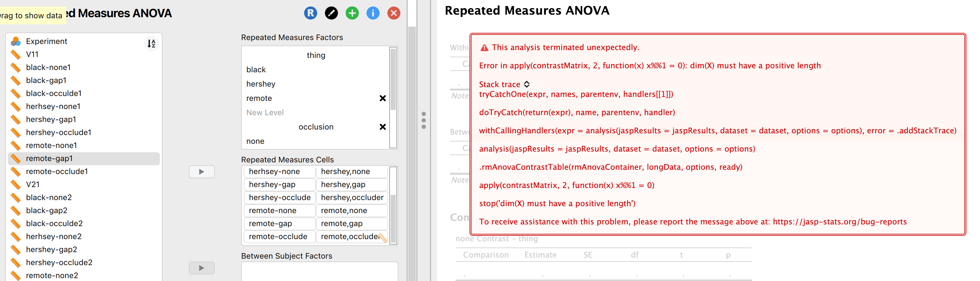Image resolution: width=980 pixels, height=281 pixels.
Task: Click the R syntax icon
Action: tap(310, 13)
